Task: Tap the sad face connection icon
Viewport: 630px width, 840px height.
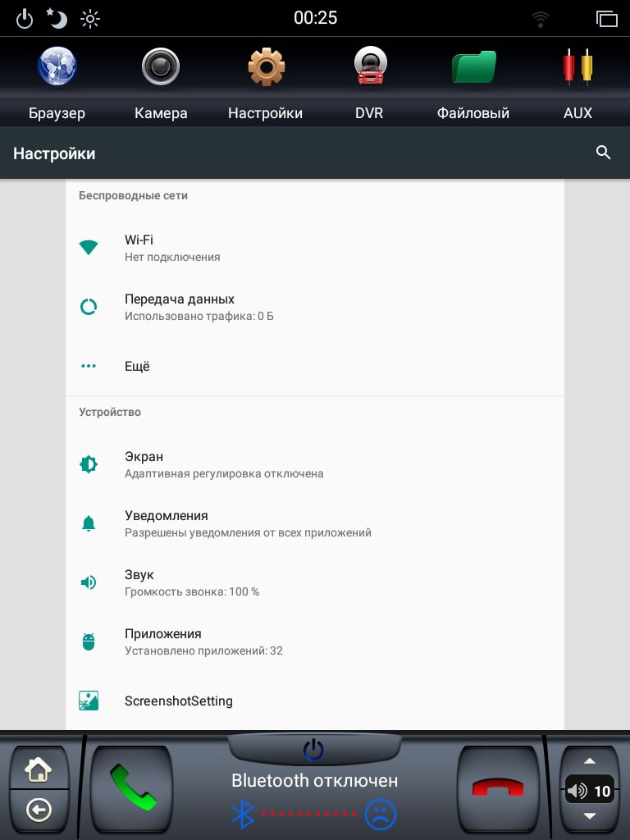Action: [x=381, y=815]
